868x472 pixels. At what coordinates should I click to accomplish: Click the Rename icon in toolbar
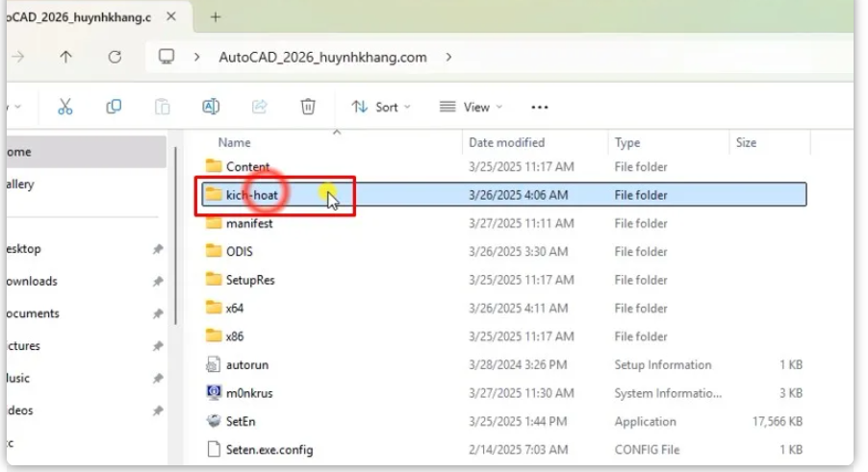pos(211,107)
